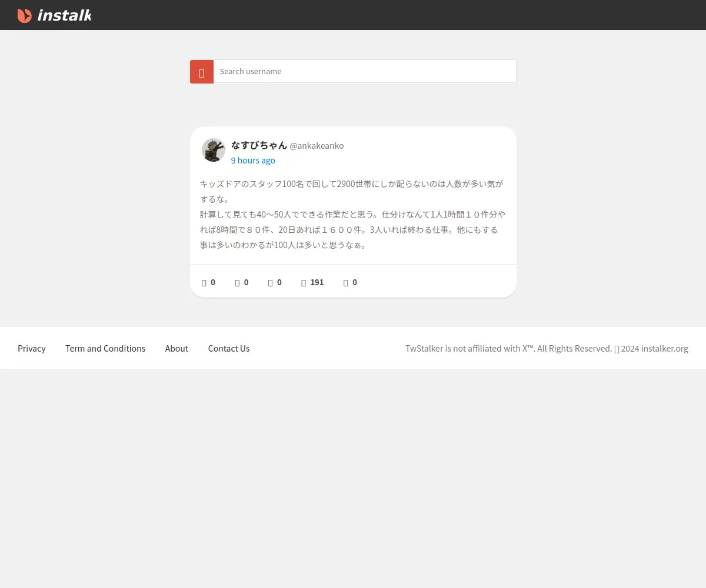The image size is (706, 588).
Task: Open the なすびちゃん profile avatar
Action: [214, 150]
